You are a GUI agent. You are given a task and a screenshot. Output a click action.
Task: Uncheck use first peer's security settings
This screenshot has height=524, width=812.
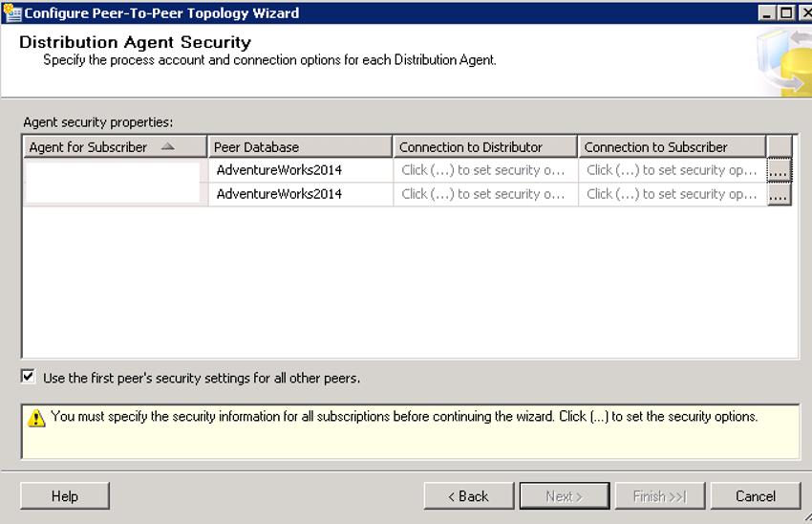pyautogui.click(x=29, y=377)
